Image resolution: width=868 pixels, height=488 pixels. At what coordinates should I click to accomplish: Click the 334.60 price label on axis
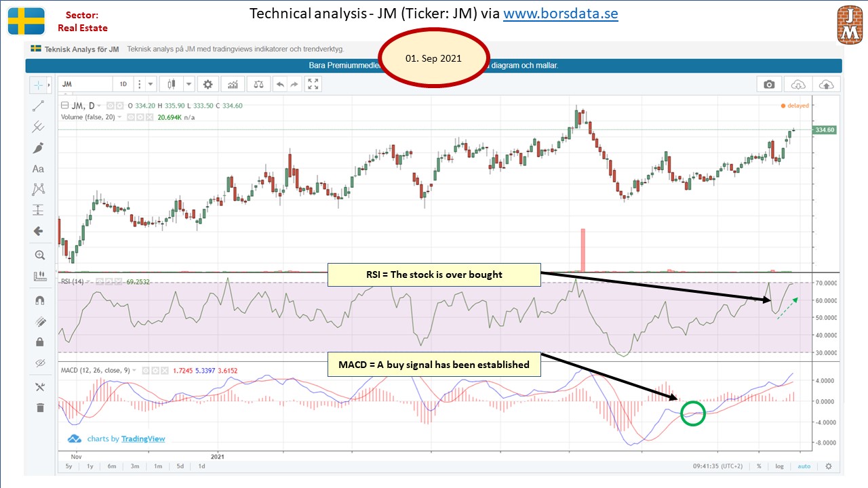824,129
